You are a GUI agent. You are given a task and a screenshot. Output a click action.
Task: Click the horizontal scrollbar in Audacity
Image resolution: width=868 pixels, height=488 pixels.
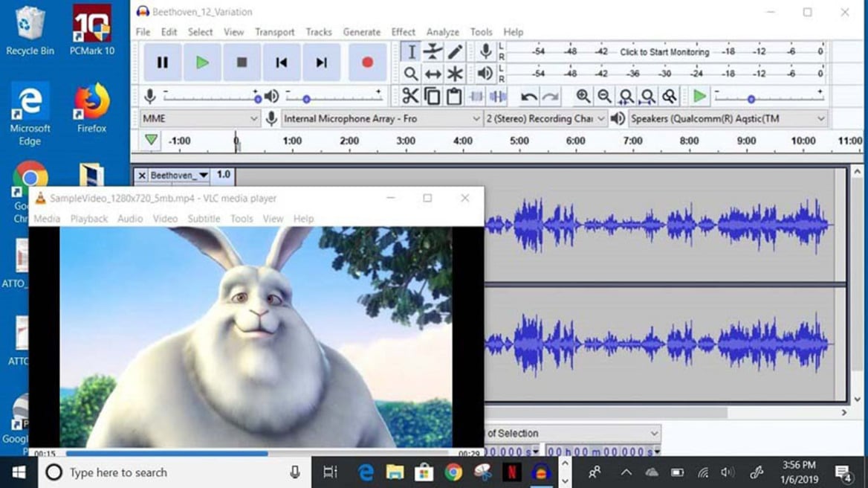pos(606,413)
